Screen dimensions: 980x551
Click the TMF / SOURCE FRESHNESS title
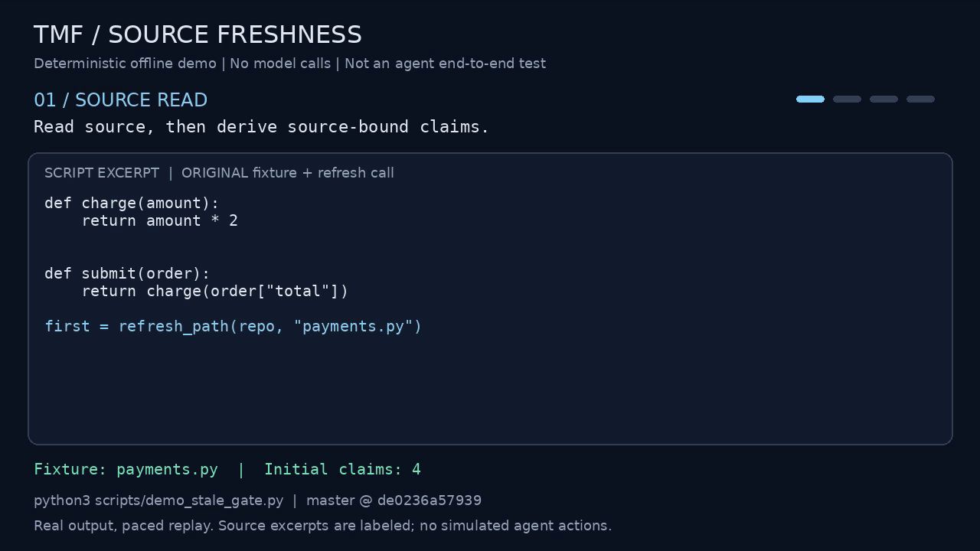pyautogui.click(x=198, y=35)
